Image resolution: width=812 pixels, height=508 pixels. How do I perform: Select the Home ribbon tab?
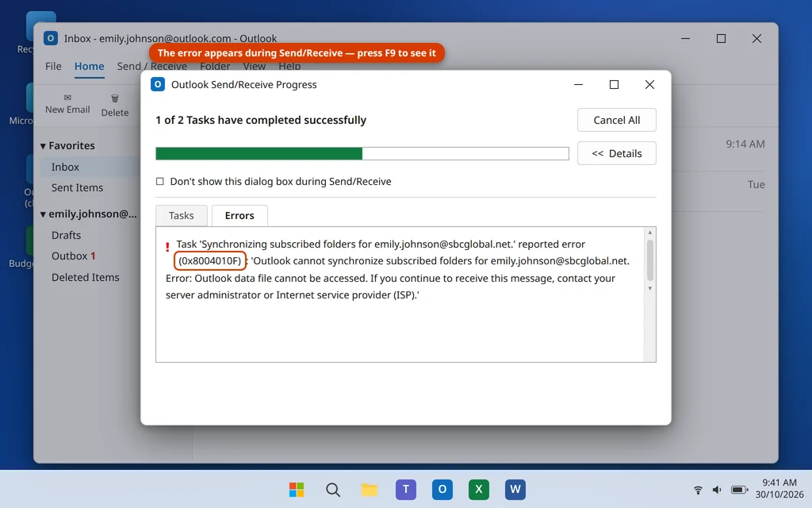[x=89, y=67]
